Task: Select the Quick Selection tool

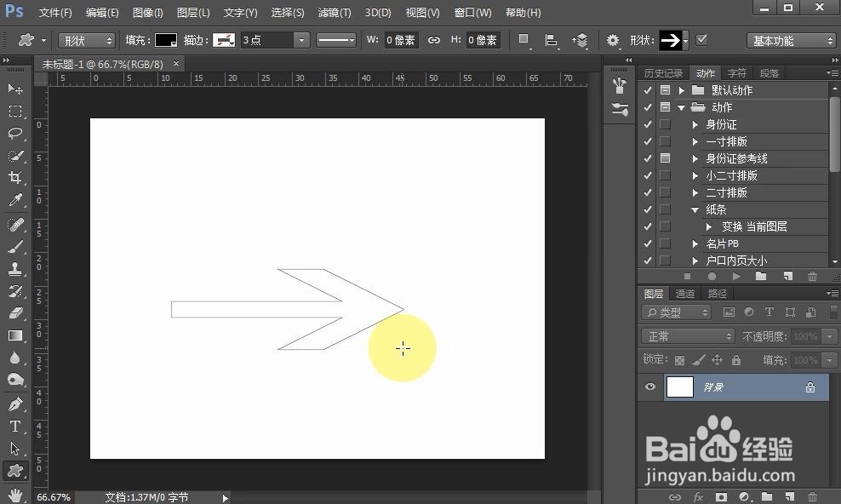Action: pyautogui.click(x=15, y=156)
